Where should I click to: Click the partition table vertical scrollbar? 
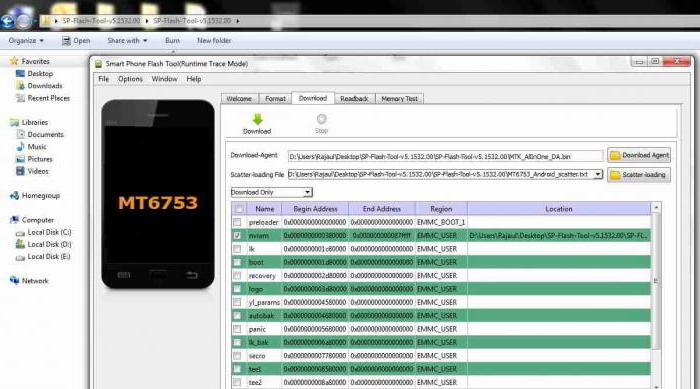tap(656, 295)
